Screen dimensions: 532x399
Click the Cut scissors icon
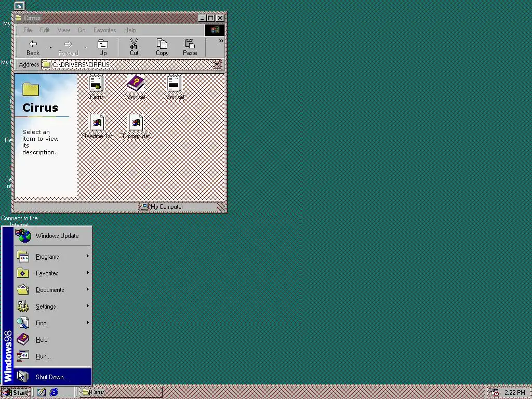click(134, 47)
